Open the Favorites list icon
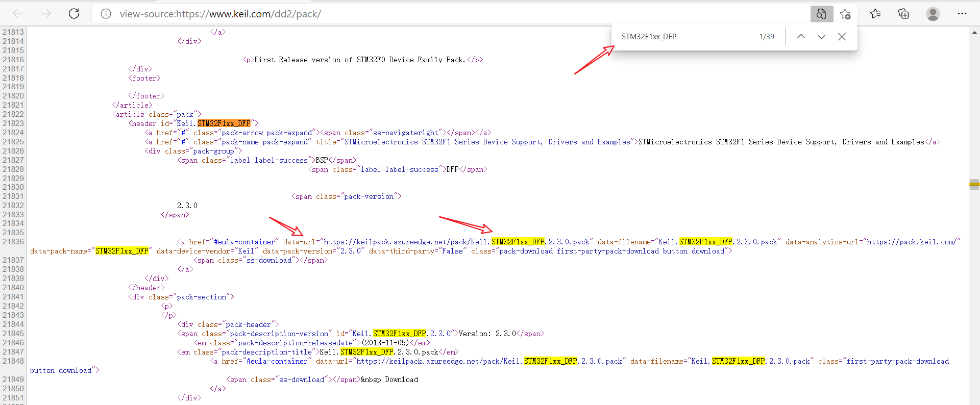980x405 pixels. [x=875, y=14]
